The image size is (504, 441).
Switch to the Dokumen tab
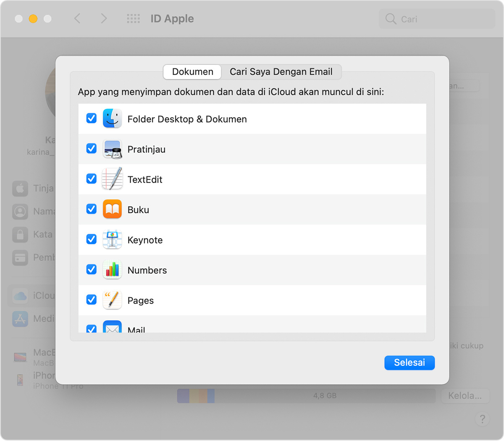(192, 72)
